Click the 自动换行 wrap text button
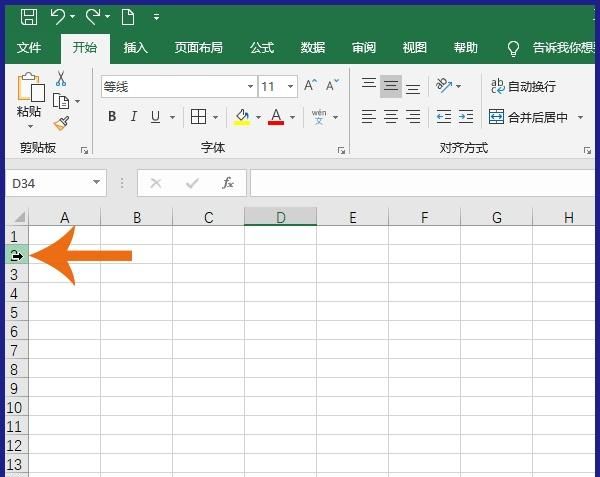600x477 pixels. (x=523, y=86)
